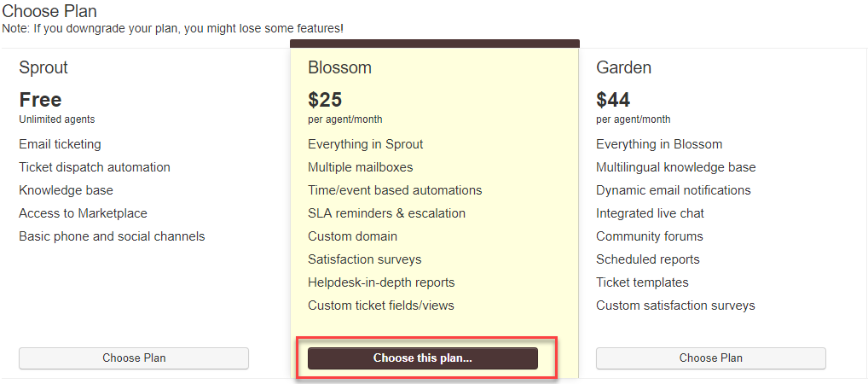Click the 'Integrated live chat' feature

tap(650, 213)
